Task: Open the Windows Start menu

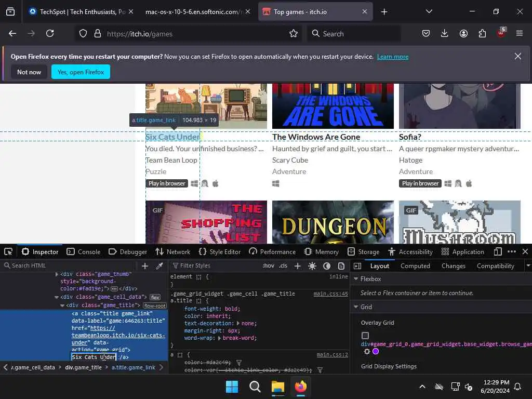Action: click(x=232, y=387)
